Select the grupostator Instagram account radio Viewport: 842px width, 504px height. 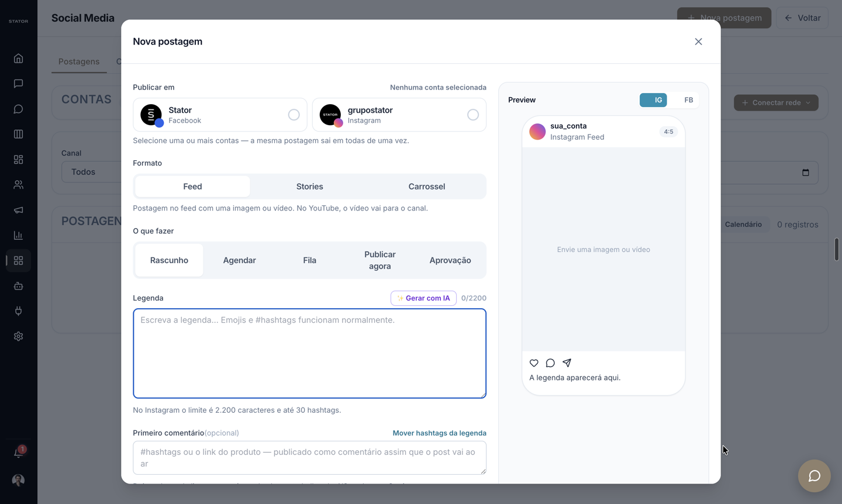click(472, 115)
